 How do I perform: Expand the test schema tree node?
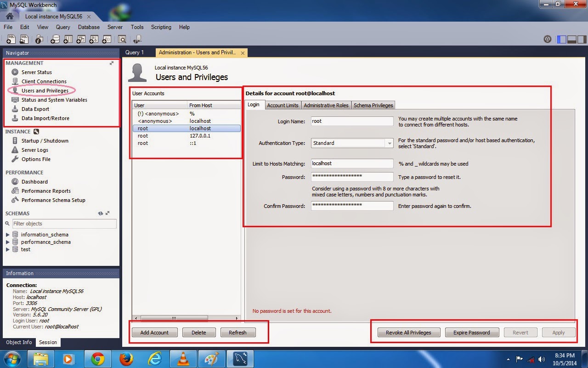point(8,249)
